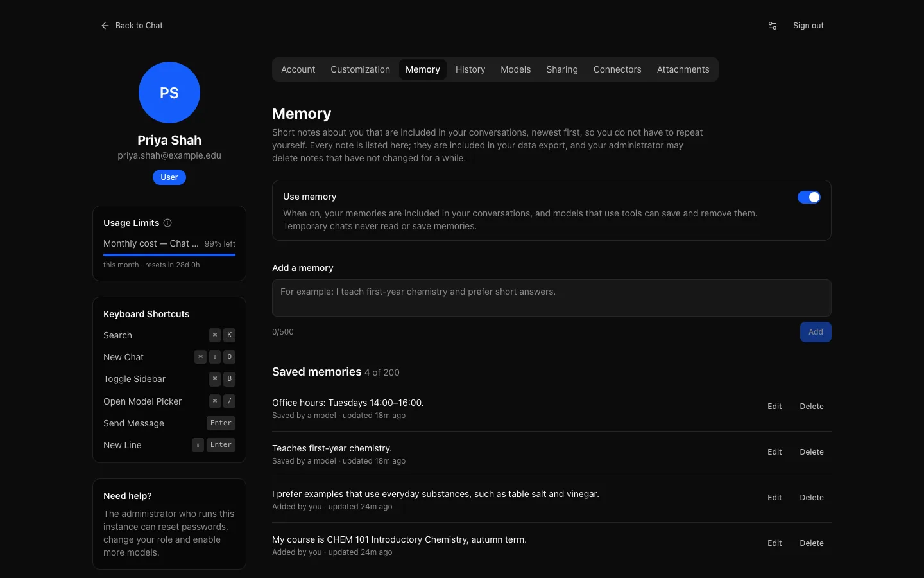Click the '99% left' usage value
The height and width of the screenshot is (578, 924).
(x=220, y=244)
